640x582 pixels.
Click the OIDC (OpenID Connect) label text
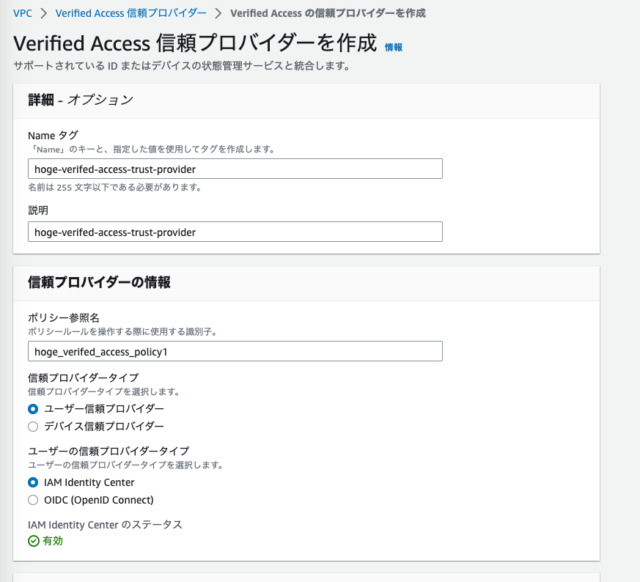[x=99, y=500]
